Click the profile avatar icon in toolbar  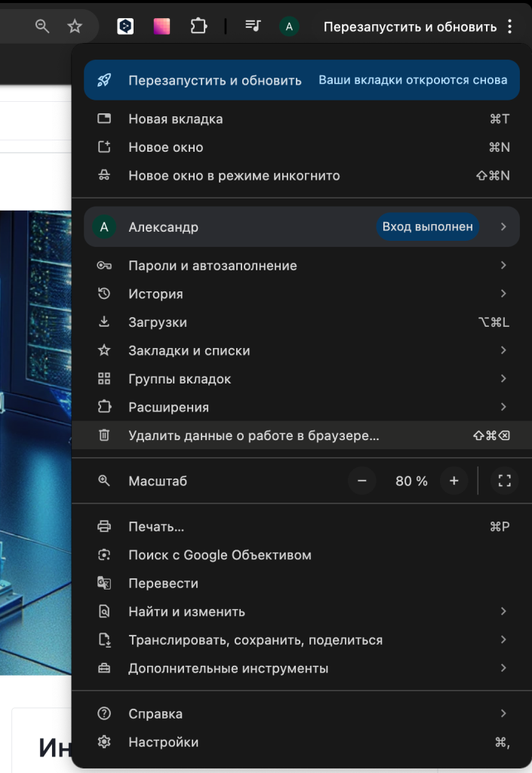click(289, 26)
